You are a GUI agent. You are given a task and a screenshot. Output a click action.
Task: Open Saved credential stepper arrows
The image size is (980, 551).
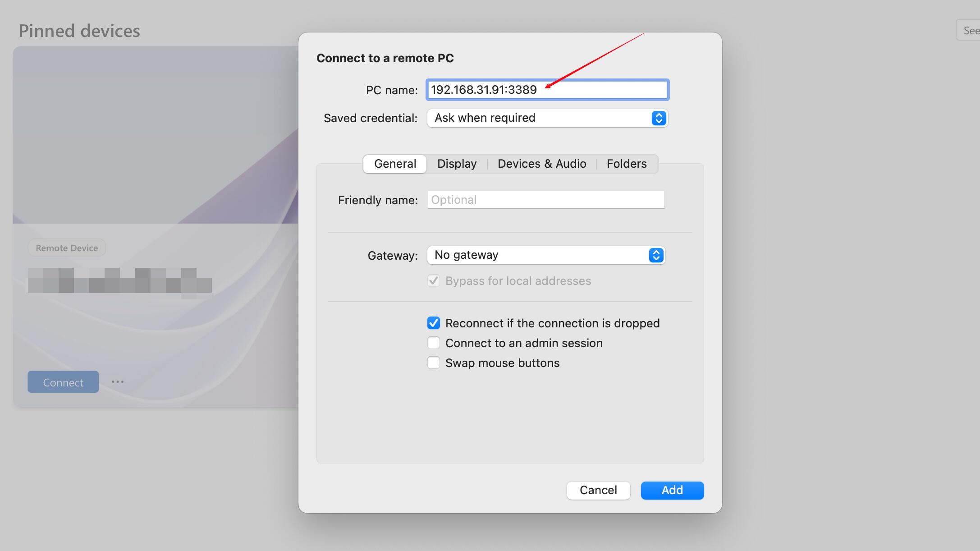(x=659, y=118)
